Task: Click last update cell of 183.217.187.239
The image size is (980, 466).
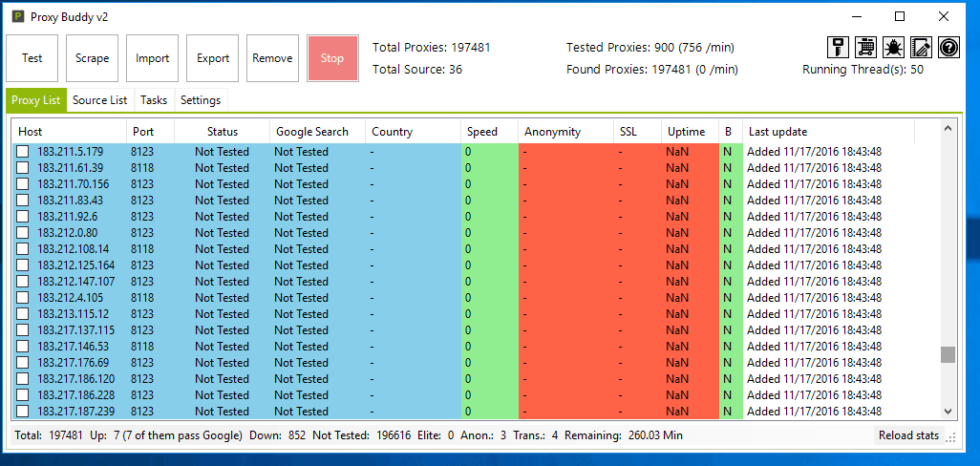Action: tap(815, 412)
